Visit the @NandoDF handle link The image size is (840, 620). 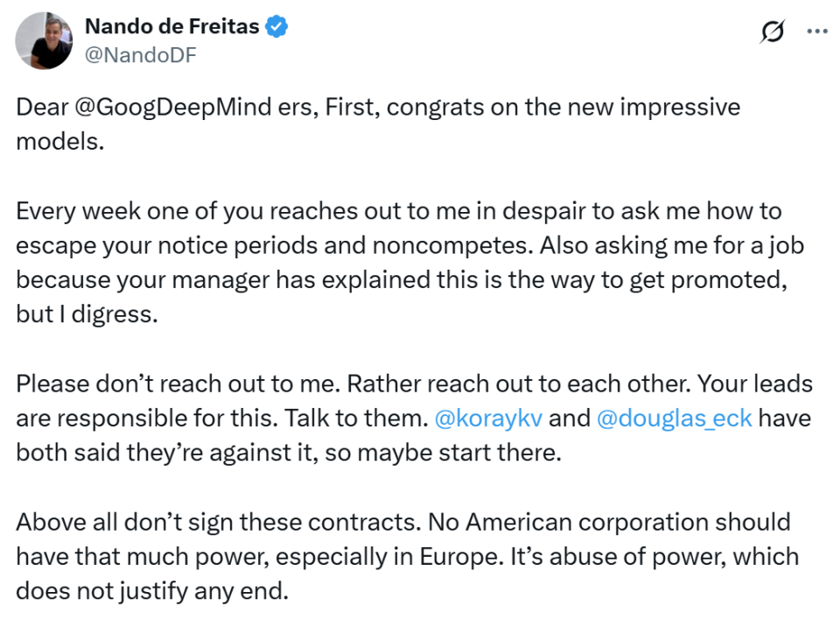point(141,54)
